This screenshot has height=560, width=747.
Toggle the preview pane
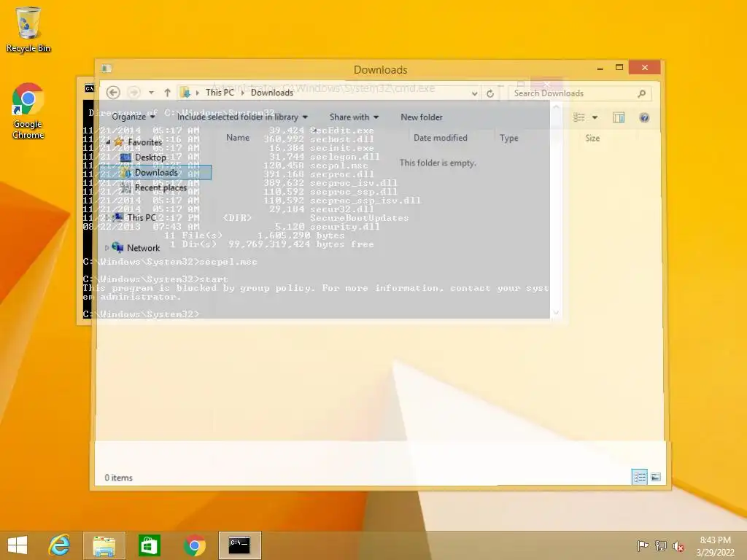(x=619, y=117)
